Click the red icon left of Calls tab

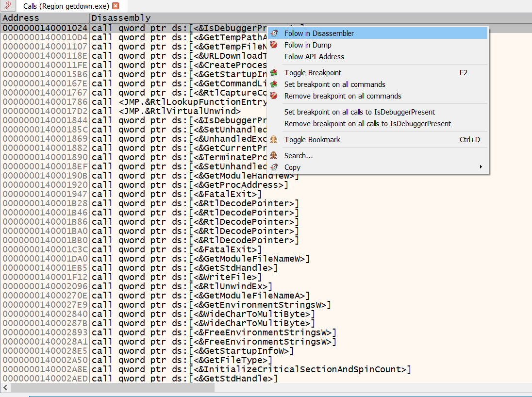8,6
